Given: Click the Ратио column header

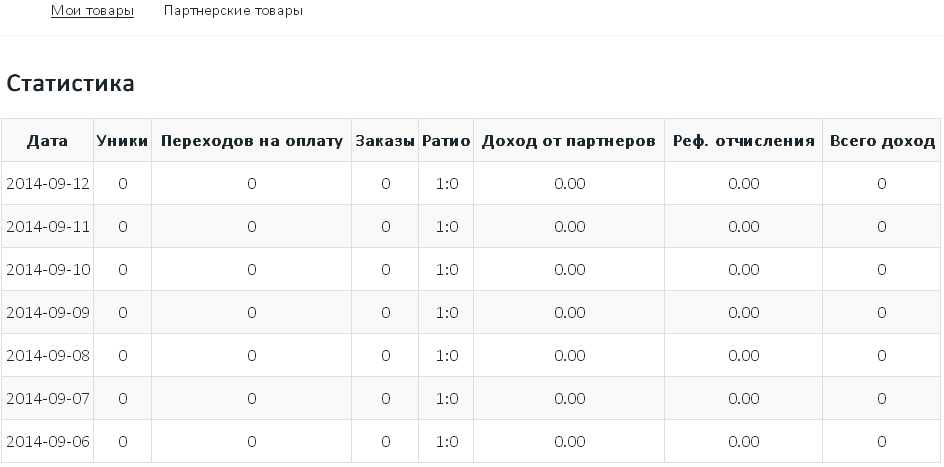Looking at the screenshot, I should coord(446,141).
